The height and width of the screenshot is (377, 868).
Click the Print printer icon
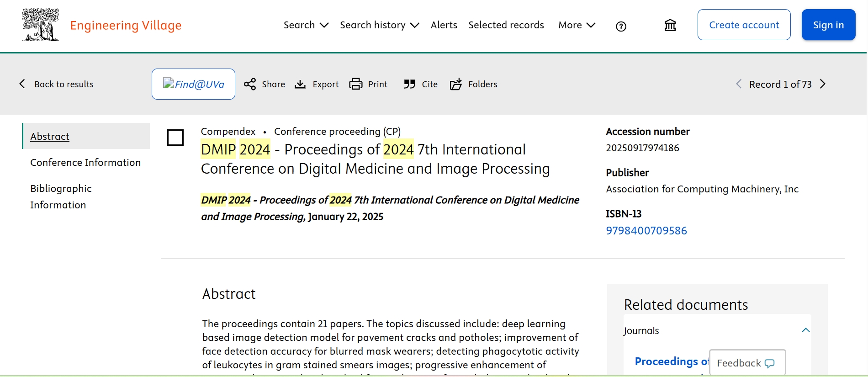356,84
